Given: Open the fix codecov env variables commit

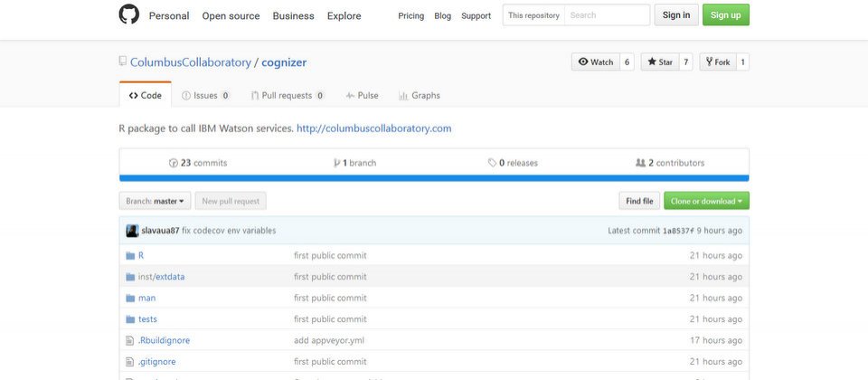Looking at the screenshot, I should pyautogui.click(x=229, y=231).
